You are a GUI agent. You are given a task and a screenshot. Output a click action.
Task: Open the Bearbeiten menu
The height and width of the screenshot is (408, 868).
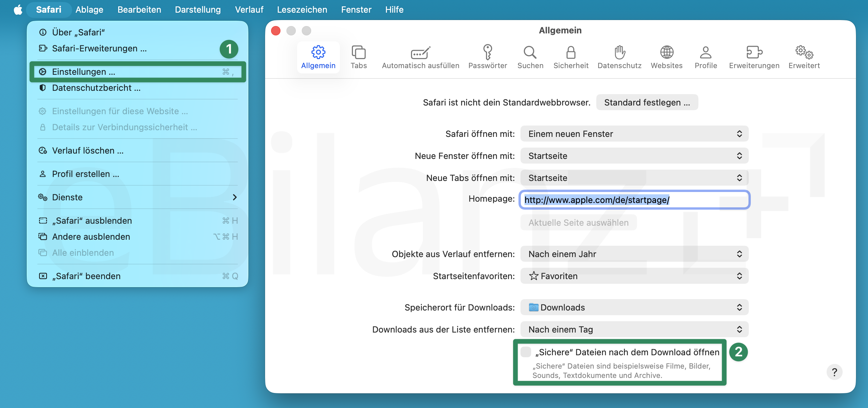coord(139,9)
